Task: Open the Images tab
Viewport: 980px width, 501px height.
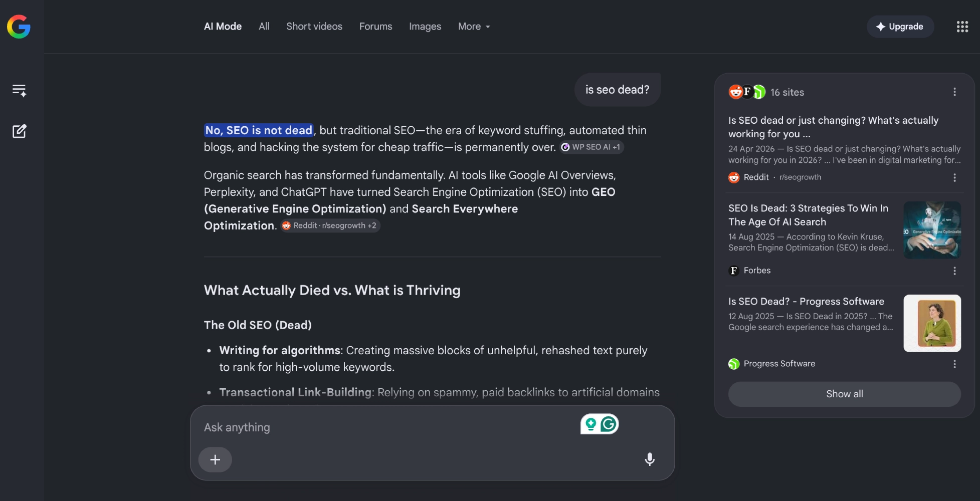Action: tap(425, 27)
